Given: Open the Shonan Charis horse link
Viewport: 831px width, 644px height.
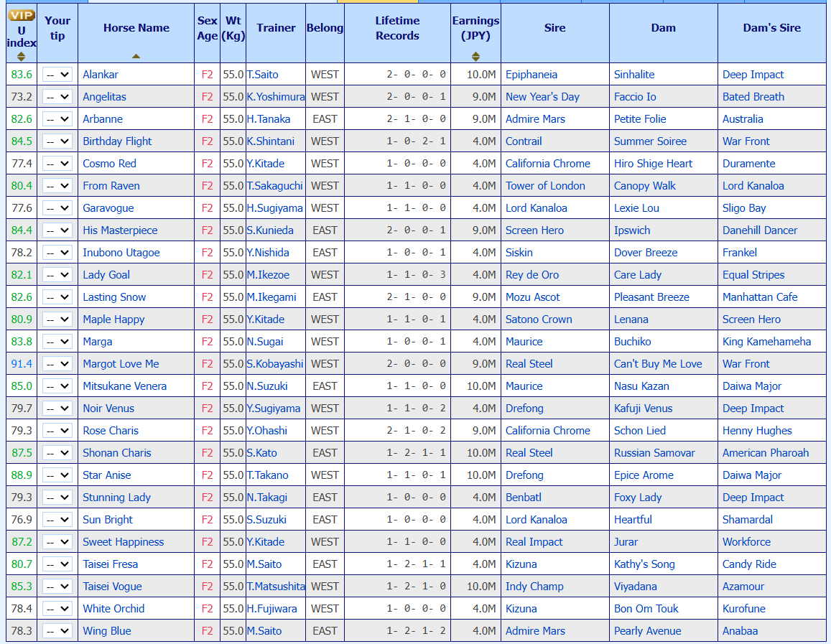Looking at the screenshot, I should pyautogui.click(x=116, y=453).
